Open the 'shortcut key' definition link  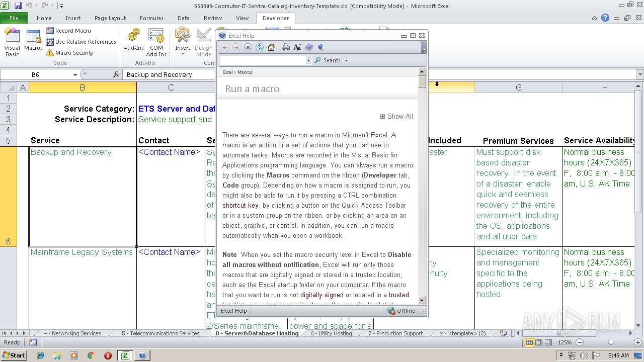(240, 205)
